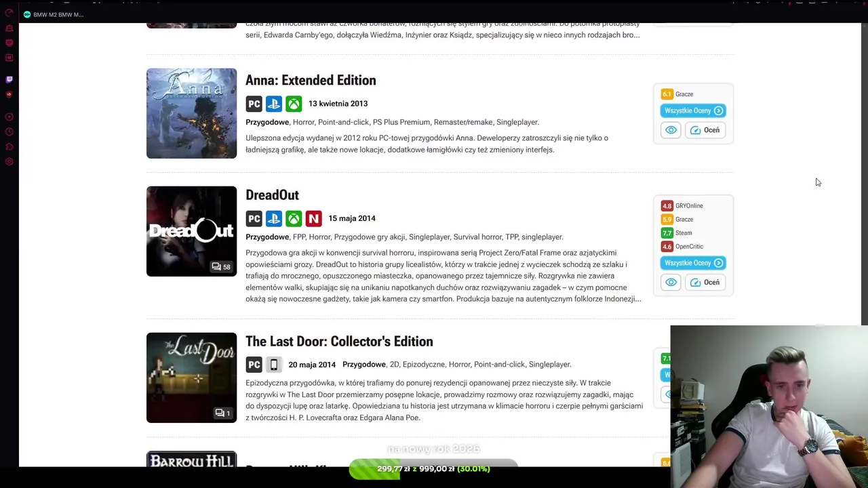Screen dimensions: 868x488
Task: Click the 4.8 GRYOnline rating for DreadOut
Action: tap(682, 206)
